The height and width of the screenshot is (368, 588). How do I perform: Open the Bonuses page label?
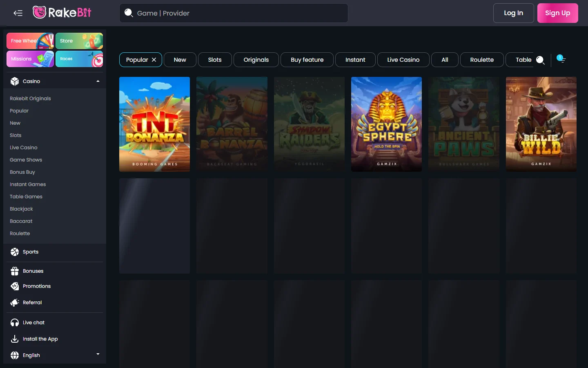(33, 271)
